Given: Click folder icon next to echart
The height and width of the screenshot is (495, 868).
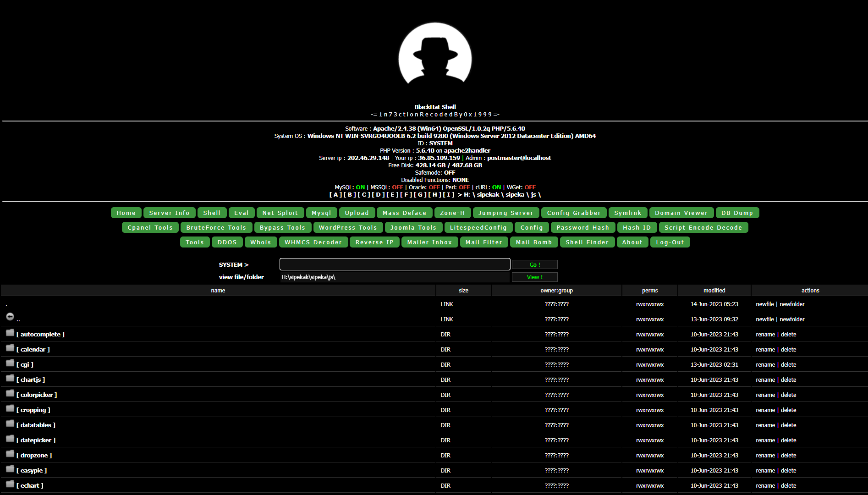Looking at the screenshot, I should (10, 484).
